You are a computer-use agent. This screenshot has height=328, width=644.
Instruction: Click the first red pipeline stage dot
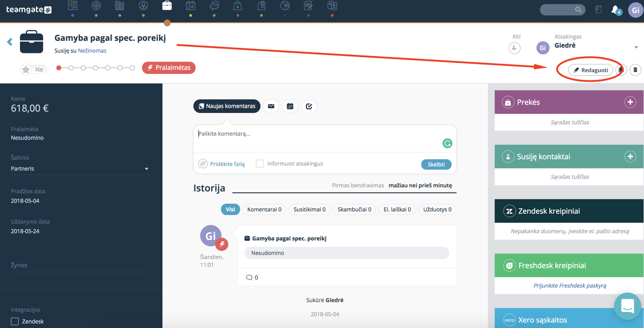click(59, 68)
